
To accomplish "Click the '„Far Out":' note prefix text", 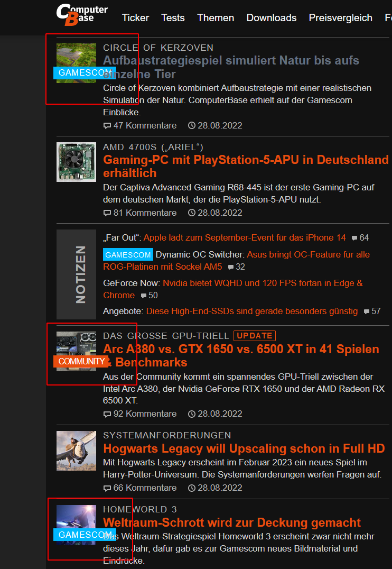I will [x=122, y=237].
